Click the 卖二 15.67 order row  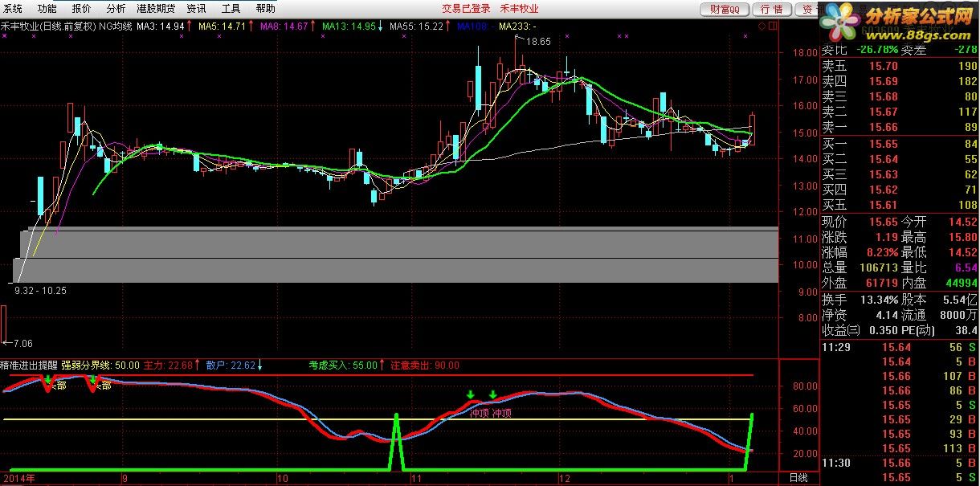900,112
